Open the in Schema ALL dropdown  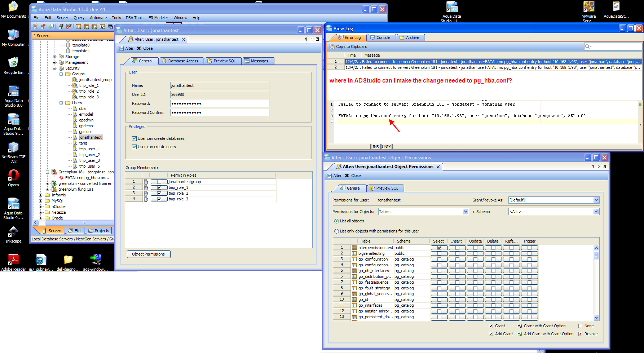coord(596,212)
